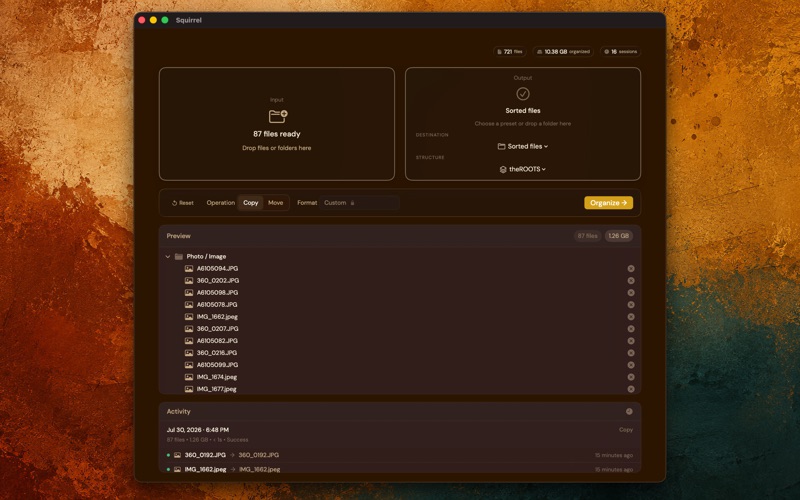Viewport: 800px width, 500px height.
Task: Click the Input drop zone
Action: 277,124
